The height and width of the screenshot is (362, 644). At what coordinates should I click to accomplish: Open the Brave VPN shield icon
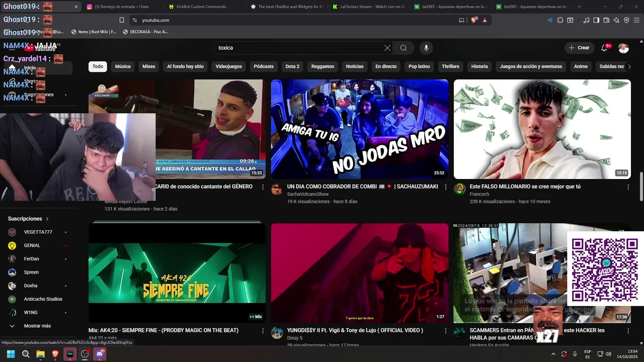pos(626,20)
